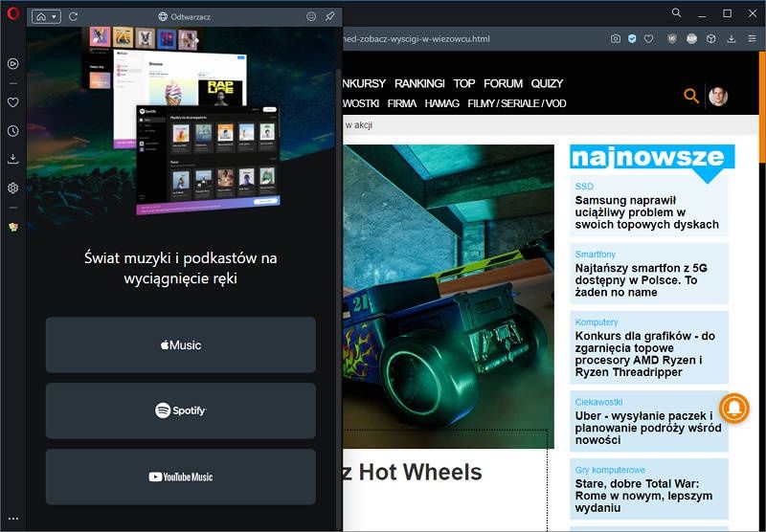Click the smiley feedback icon
The image size is (766, 532).
311,16
